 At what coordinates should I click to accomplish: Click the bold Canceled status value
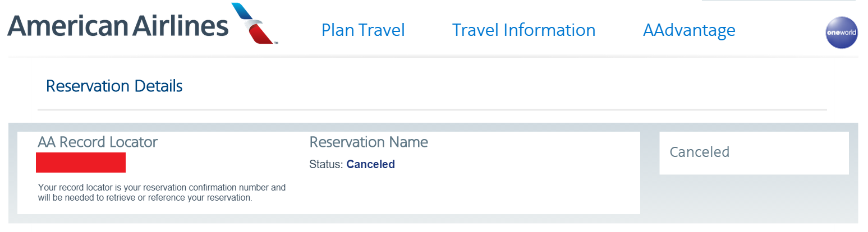(x=371, y=164)
